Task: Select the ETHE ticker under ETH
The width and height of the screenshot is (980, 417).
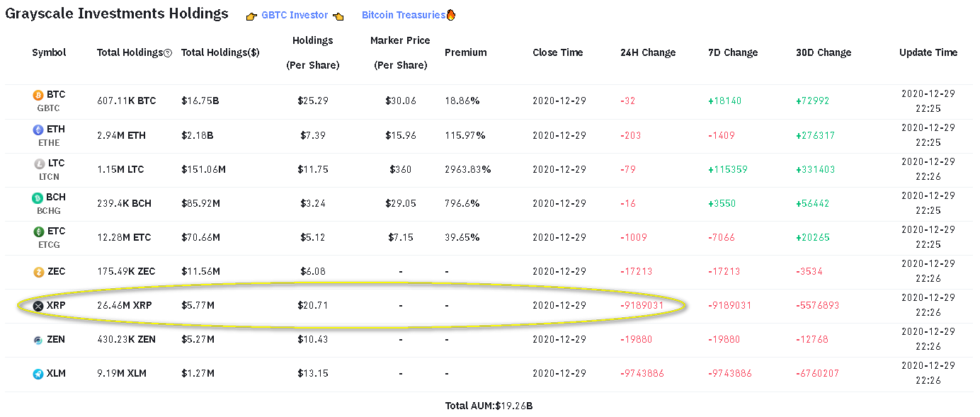Action: point(48,142)
